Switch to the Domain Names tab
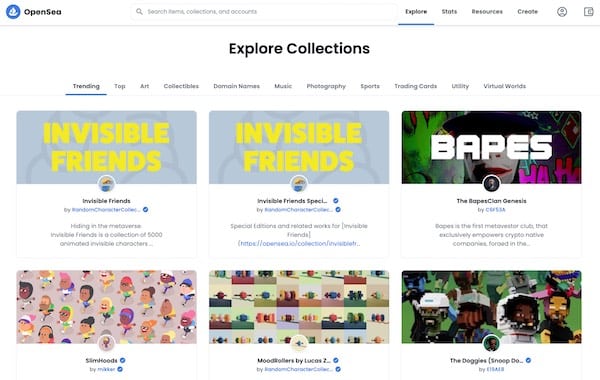Viewport: 600px width, 380px height. [x=236, y=86]
